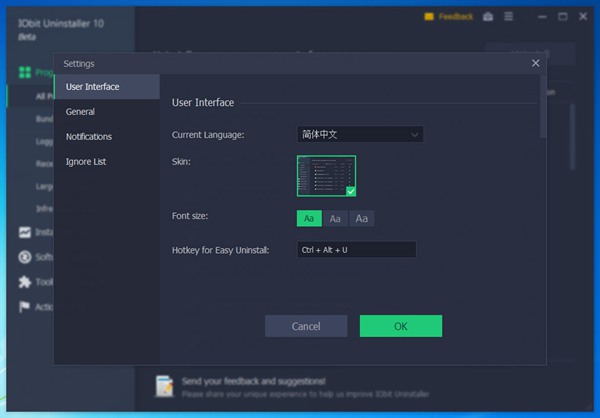
Task: Click the yellow Feedback envelope icon
Action: 429,16
